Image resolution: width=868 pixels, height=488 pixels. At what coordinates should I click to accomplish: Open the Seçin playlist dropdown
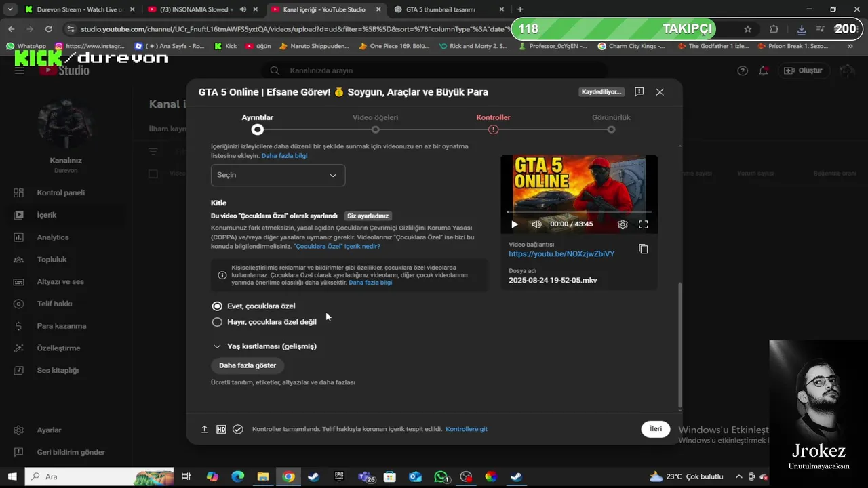(278, 175)
